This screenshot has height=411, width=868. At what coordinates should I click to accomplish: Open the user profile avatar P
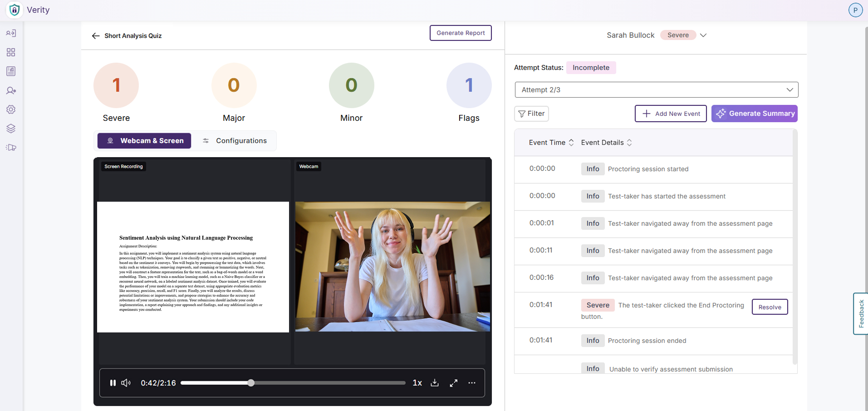855,10
